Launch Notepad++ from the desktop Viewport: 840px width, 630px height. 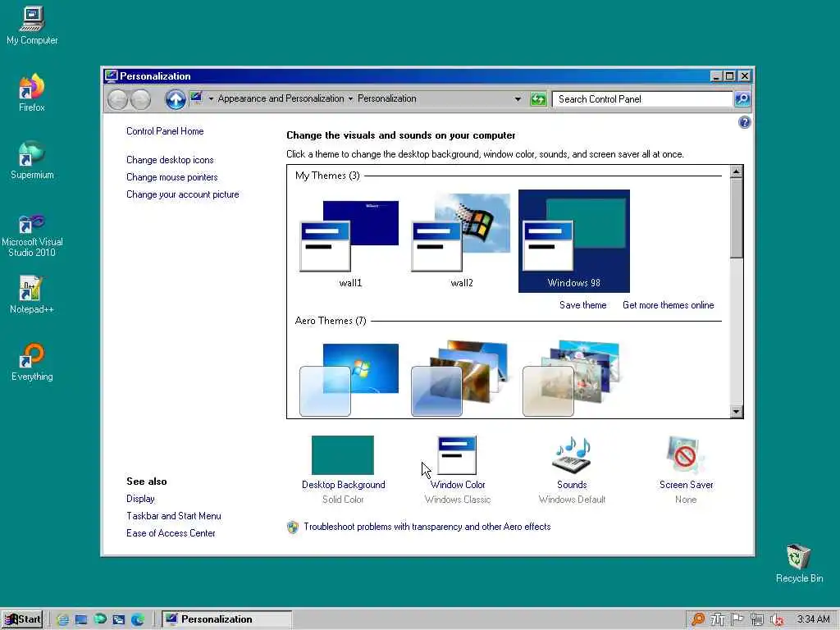[31, 294]
